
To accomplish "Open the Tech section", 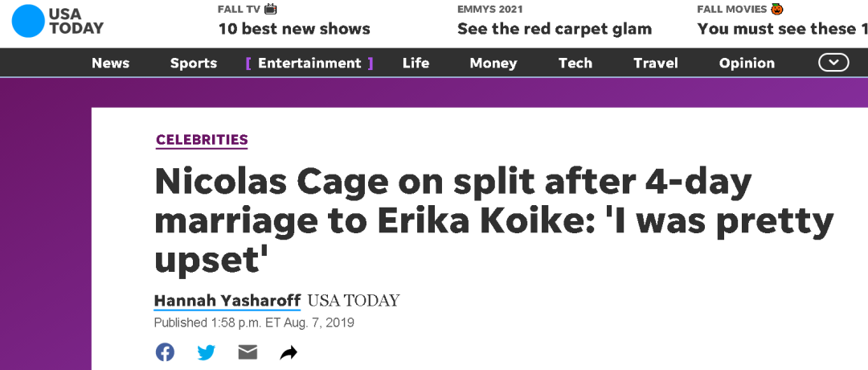I will coord(575,64).
